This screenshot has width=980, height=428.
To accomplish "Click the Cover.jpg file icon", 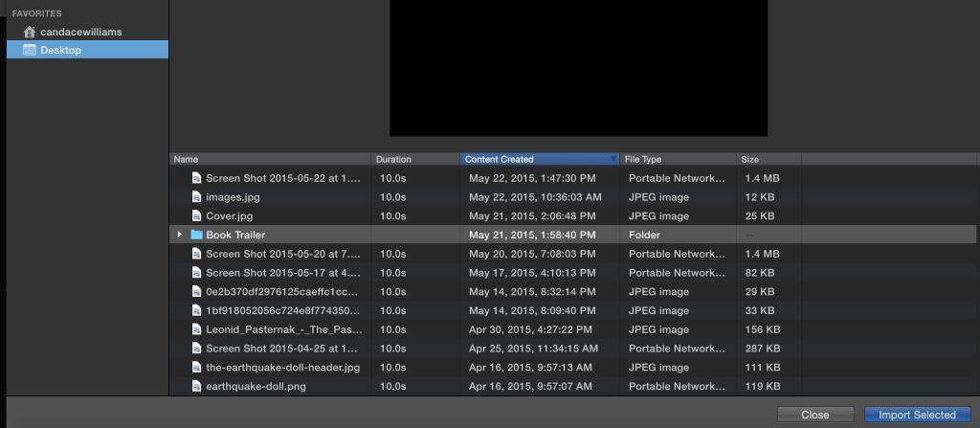I will 196,216.
